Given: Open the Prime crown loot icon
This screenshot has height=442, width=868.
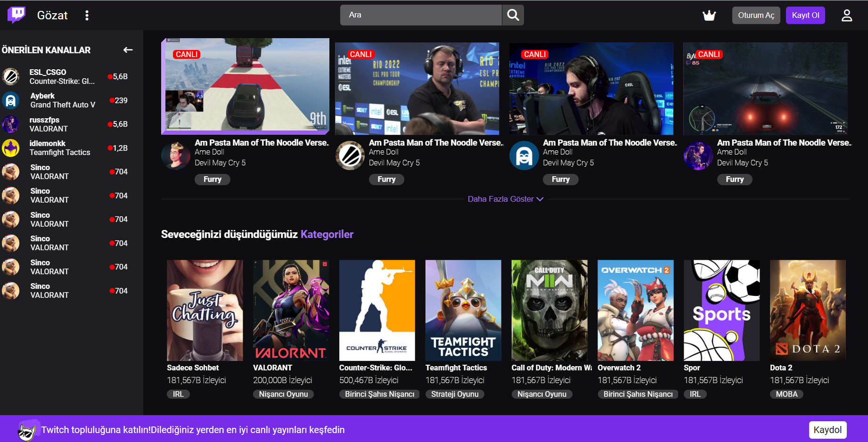Looking at the screenshot, I should click(709, 16).
